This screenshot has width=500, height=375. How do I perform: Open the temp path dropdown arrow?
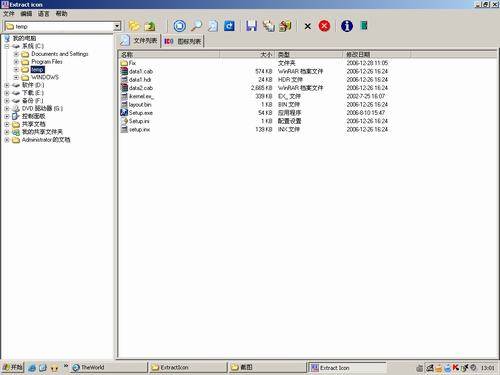click(x=117, y=26)
